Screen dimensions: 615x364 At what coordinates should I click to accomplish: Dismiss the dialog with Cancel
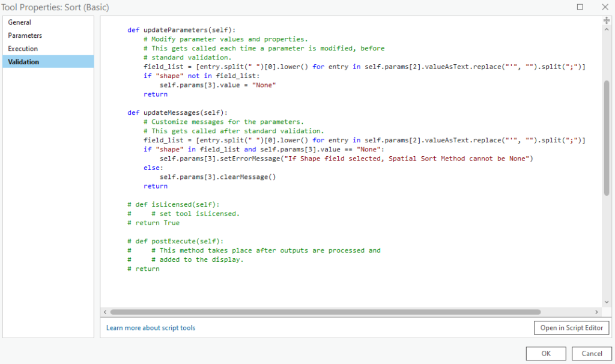[592, 353]
